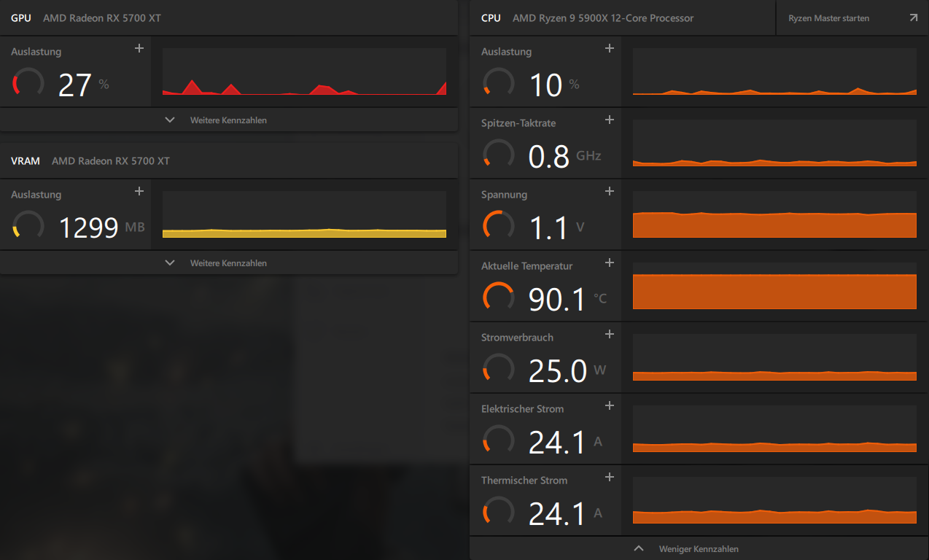This screenshot has height=560, width=929.
Task: Click the 1.1 V voltage value
Action: (x=556, y=227)
